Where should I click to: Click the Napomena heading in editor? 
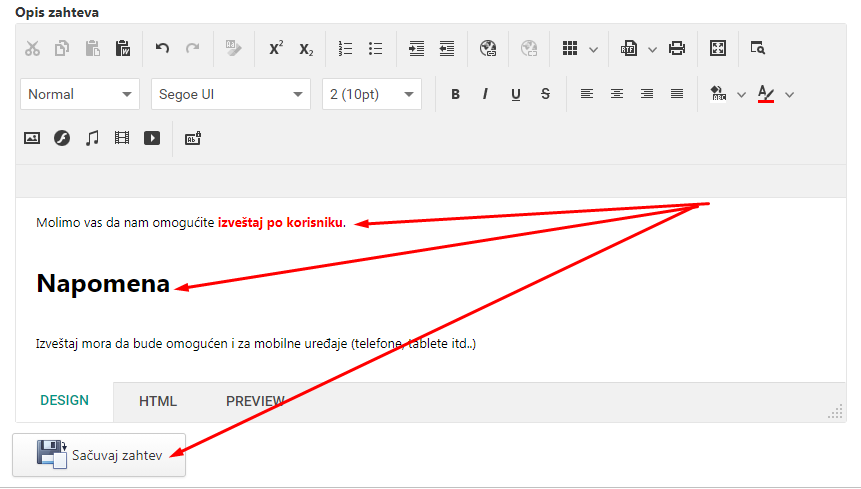[103, 284]
